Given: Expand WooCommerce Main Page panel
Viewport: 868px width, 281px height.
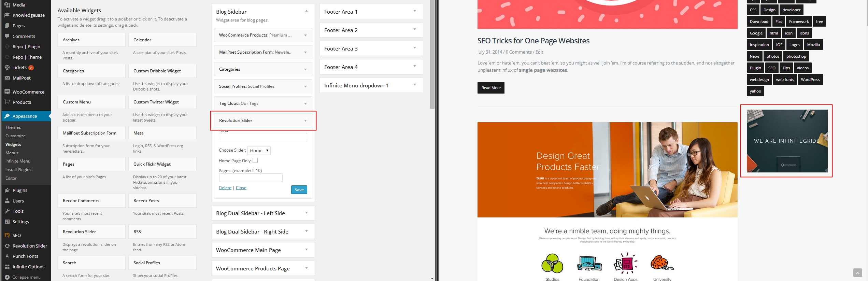Looking at the screenshot, I should pos(307,249).
